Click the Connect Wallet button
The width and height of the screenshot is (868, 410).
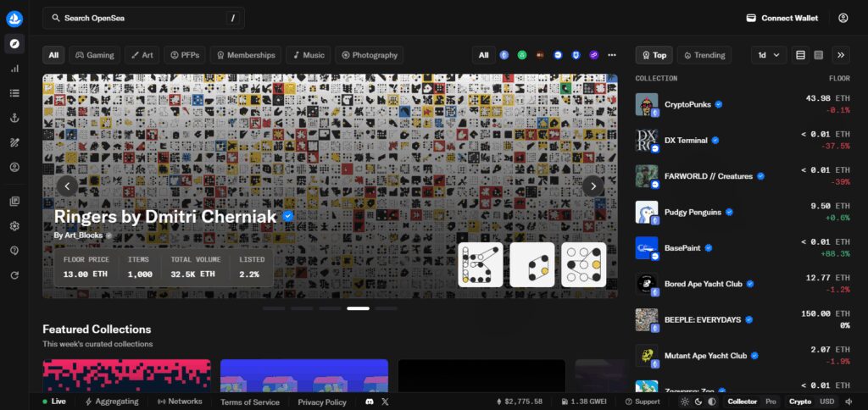[x=782, y=19]
